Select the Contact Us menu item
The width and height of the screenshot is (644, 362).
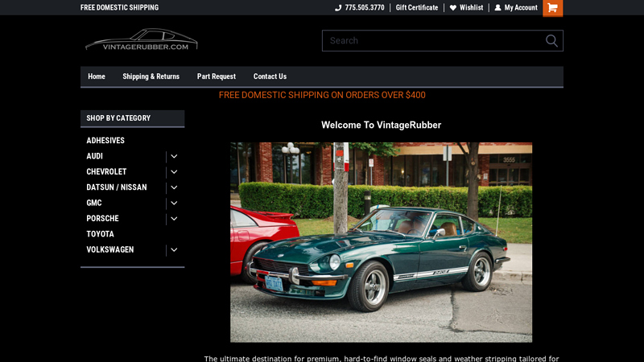click(x=270, y=76)
